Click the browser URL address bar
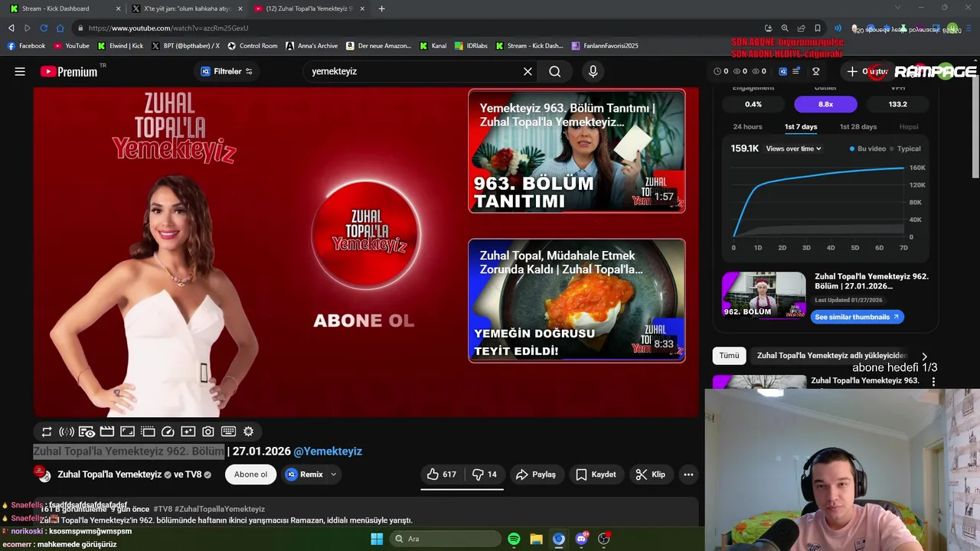 (x=421, y=28)
